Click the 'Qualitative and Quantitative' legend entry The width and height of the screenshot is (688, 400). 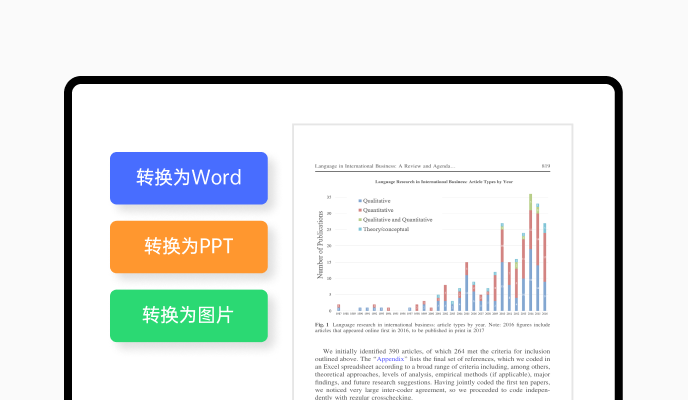tap(395, 220)
